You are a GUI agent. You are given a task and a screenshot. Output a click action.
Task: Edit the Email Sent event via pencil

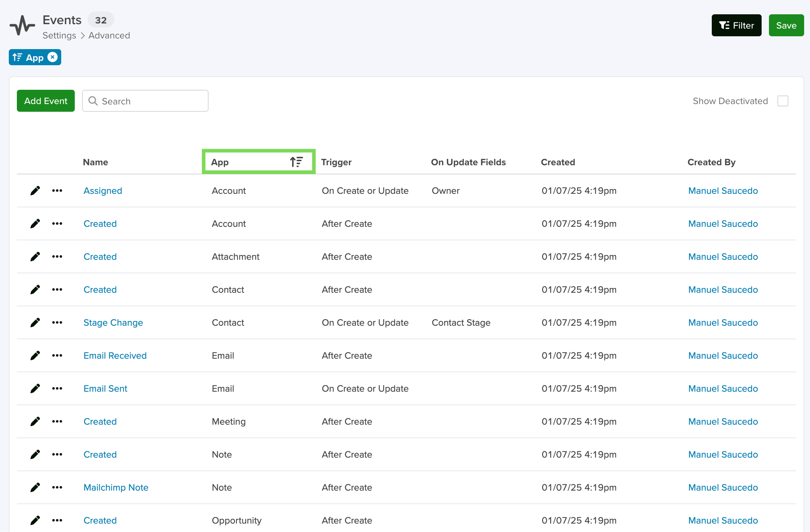click(x=35, y=388)
